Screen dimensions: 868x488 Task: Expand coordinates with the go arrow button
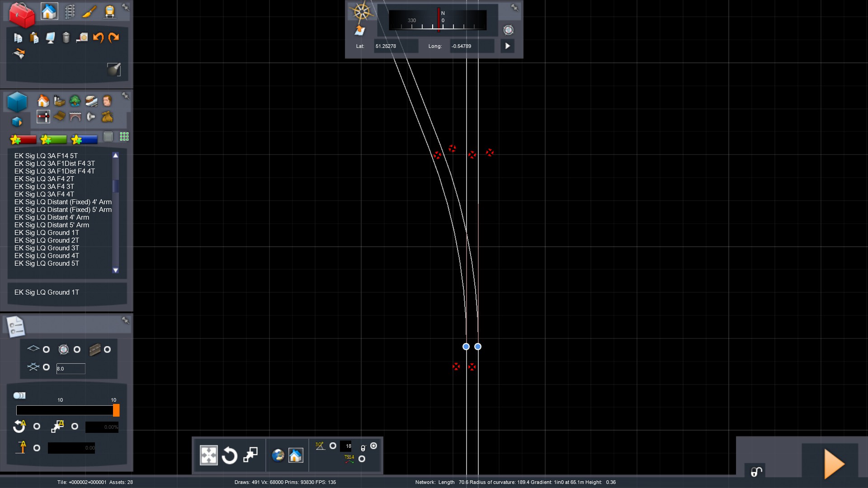pyautogui.click(x=507, y=46)
